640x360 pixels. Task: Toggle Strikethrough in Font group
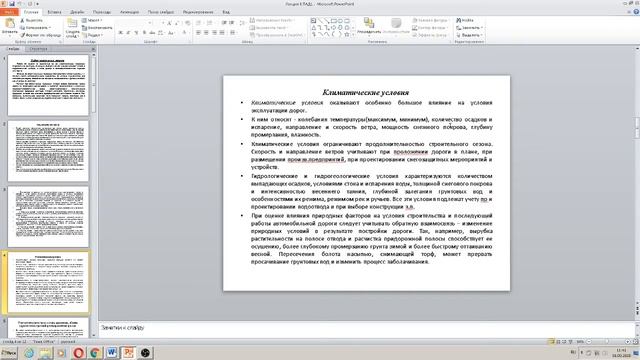pos(152,33)
